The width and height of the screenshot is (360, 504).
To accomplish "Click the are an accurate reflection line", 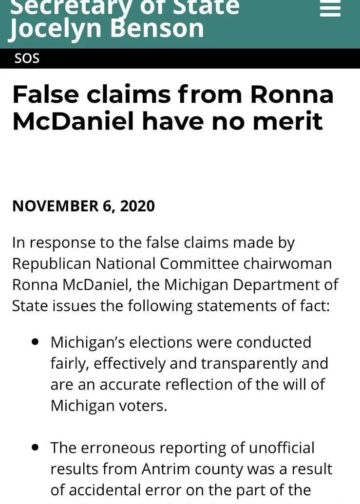I will pyautogui.click(x=188, y=385).
